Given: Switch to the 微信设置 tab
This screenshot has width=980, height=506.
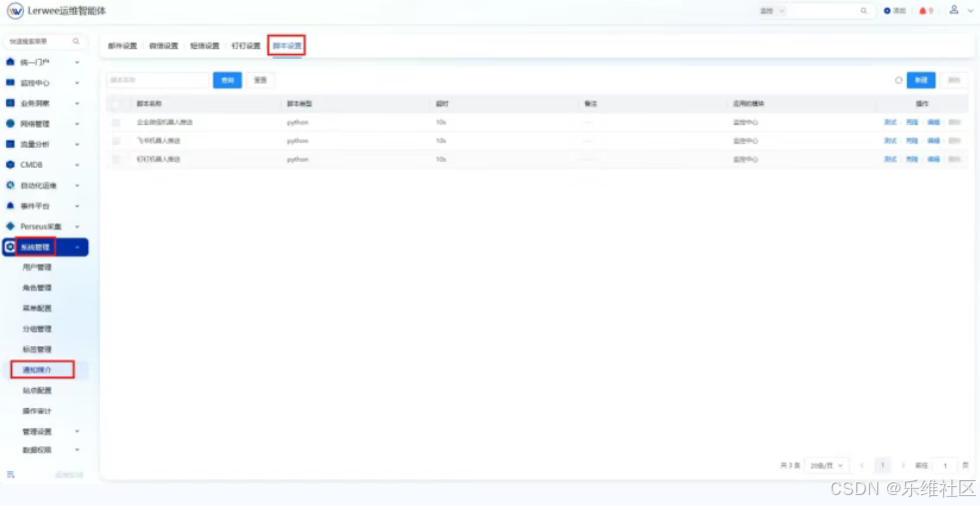Looking at the screenshot, I should coord(163,46).
